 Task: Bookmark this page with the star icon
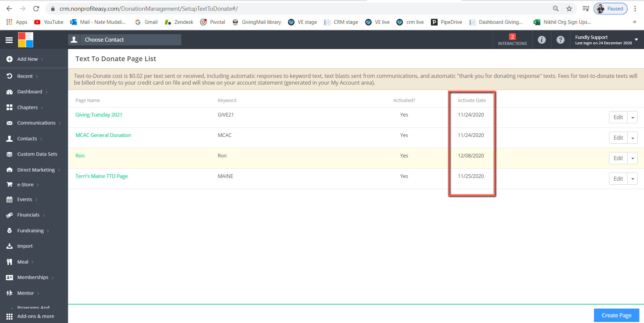569,9
